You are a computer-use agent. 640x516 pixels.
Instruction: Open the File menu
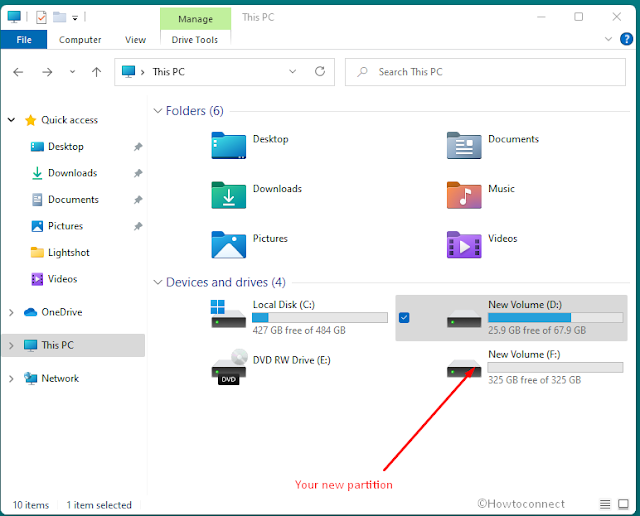24,40
